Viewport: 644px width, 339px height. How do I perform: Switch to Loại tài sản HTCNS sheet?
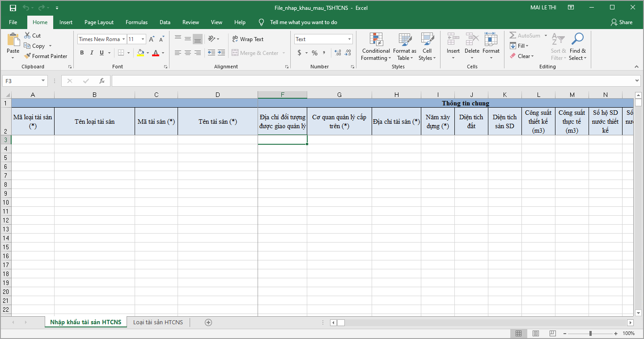click(x=158, y=322)
